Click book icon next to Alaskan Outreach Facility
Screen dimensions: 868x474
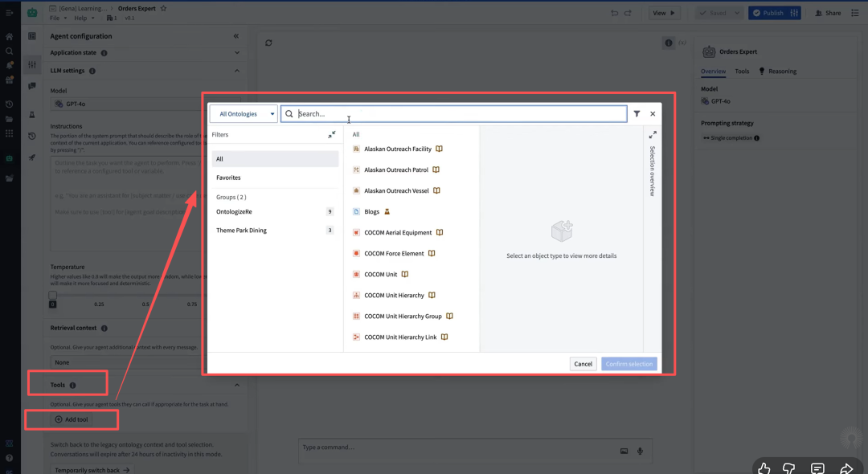439,149
